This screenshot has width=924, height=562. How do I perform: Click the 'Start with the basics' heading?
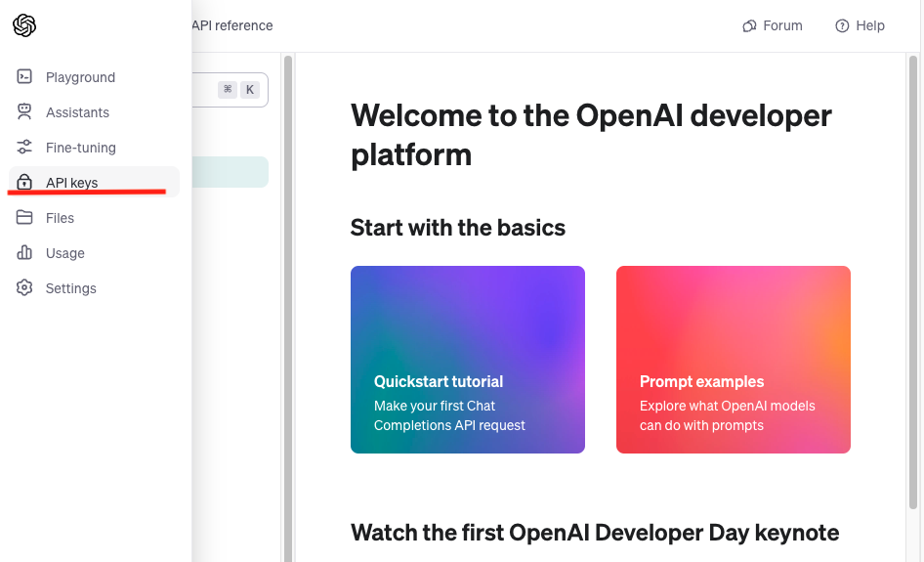(x=458, y=228)
